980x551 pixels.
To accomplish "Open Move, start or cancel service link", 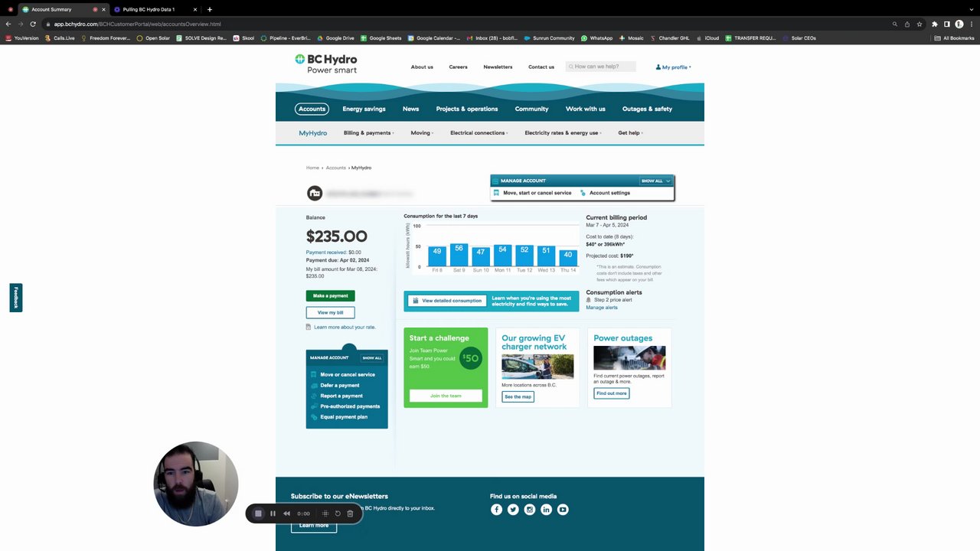I will 537,193.
